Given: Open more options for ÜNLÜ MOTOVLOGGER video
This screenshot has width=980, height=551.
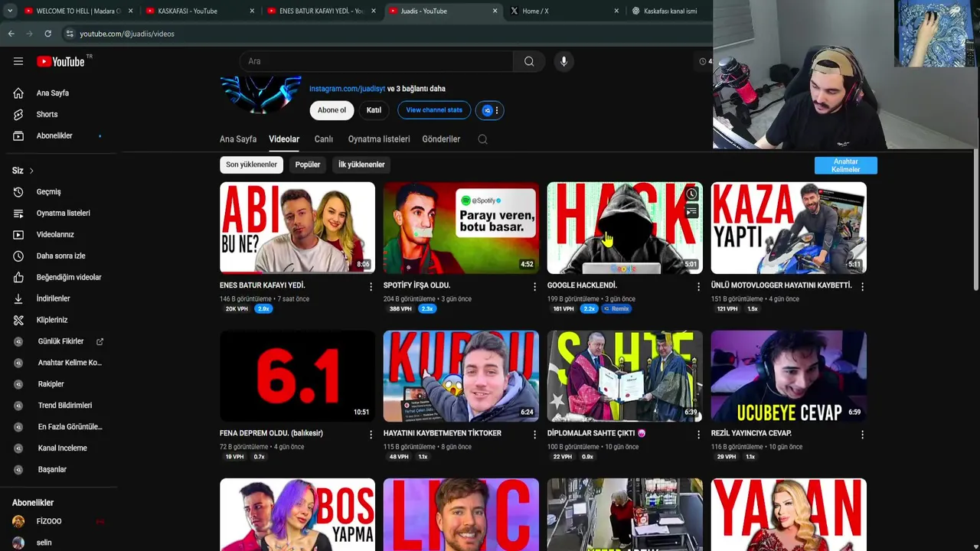Looking at the screenshot, I should pos(862,286).
